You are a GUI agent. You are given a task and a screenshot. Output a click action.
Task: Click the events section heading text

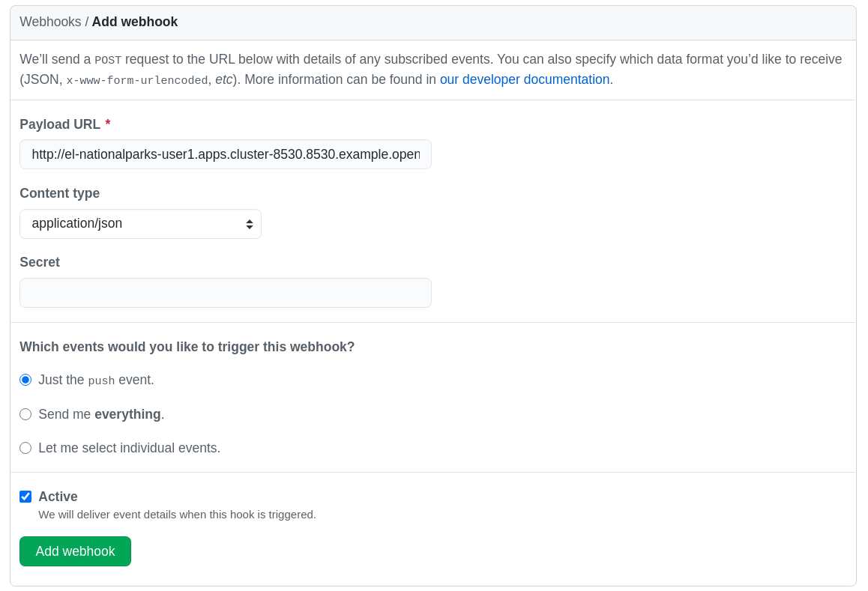pyautogui.click(x=187, y=347)
